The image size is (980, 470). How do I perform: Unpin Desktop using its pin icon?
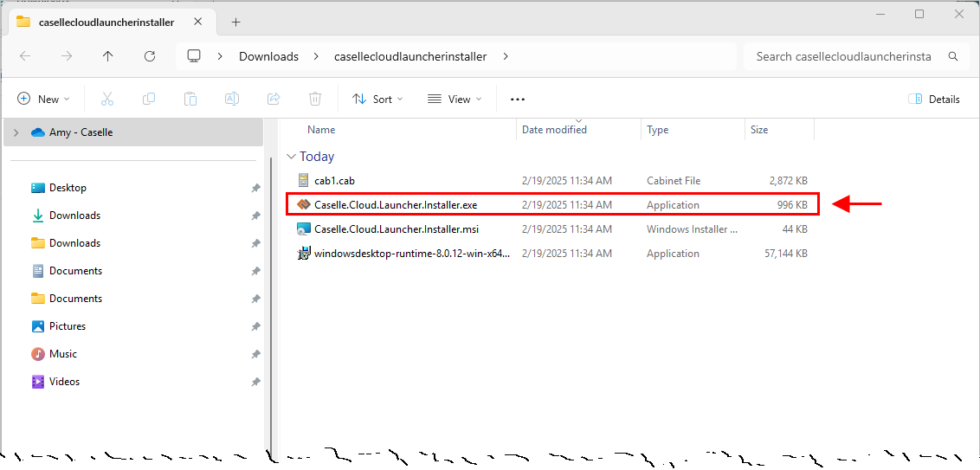[255, 188]
